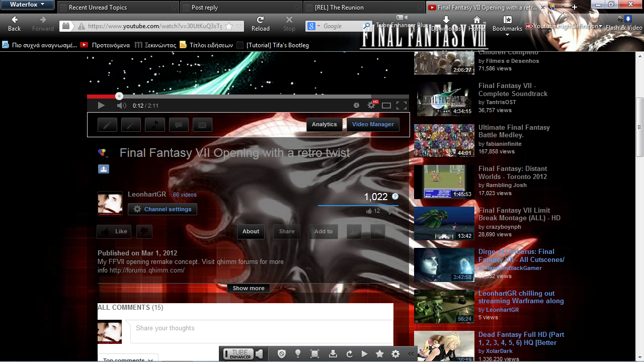The width and height of the screenshot is (644, 362).
Task: Report the video with flag icon
Action: [377, 232]
